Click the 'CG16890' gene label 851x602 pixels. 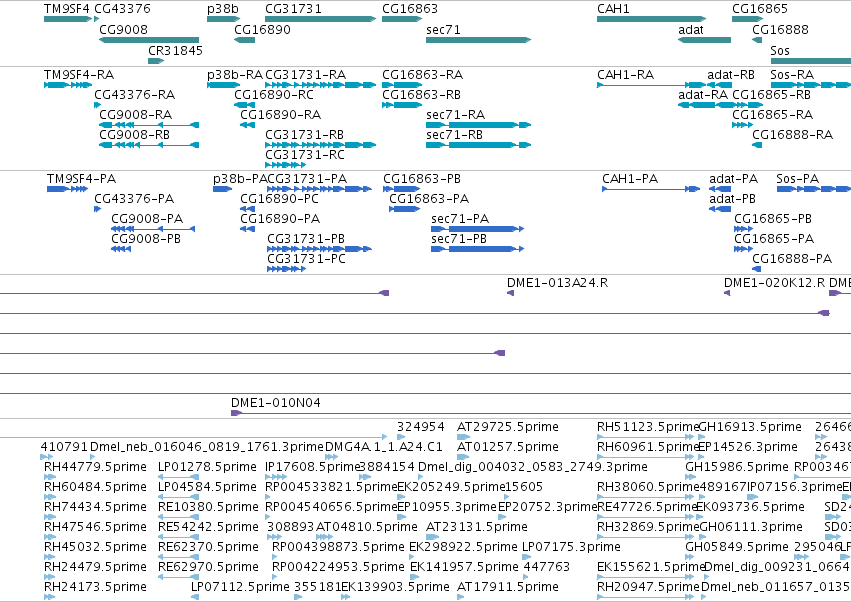coord(262,29)
